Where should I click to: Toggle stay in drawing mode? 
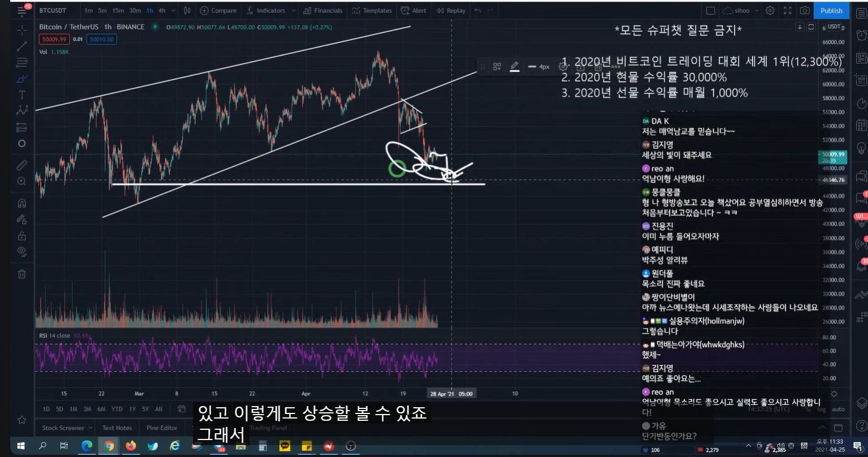pyautogui.click(x=22, y=219)
